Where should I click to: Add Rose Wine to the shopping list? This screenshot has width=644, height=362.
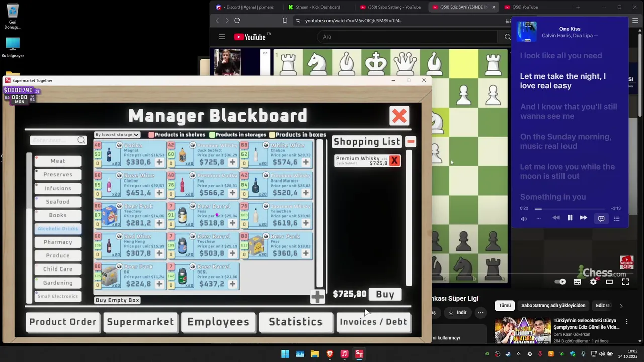click(x=159, y=193)
